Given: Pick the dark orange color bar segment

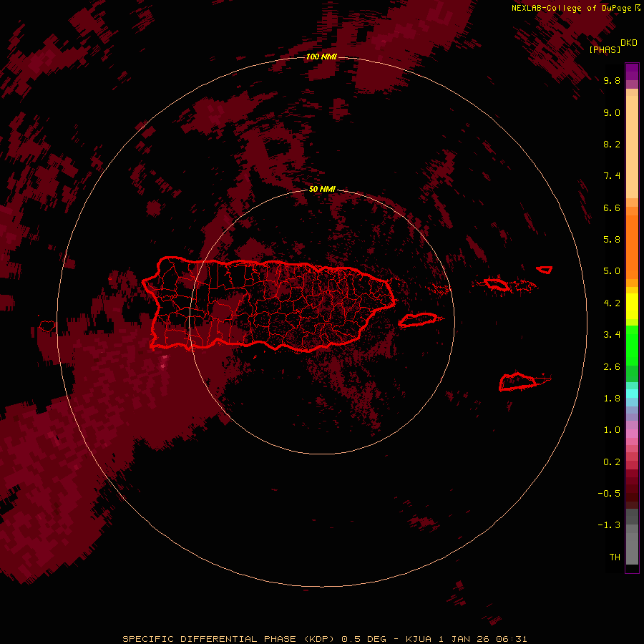Looking at the screenshot, I should pyautogui.click(x=632, y=247).
